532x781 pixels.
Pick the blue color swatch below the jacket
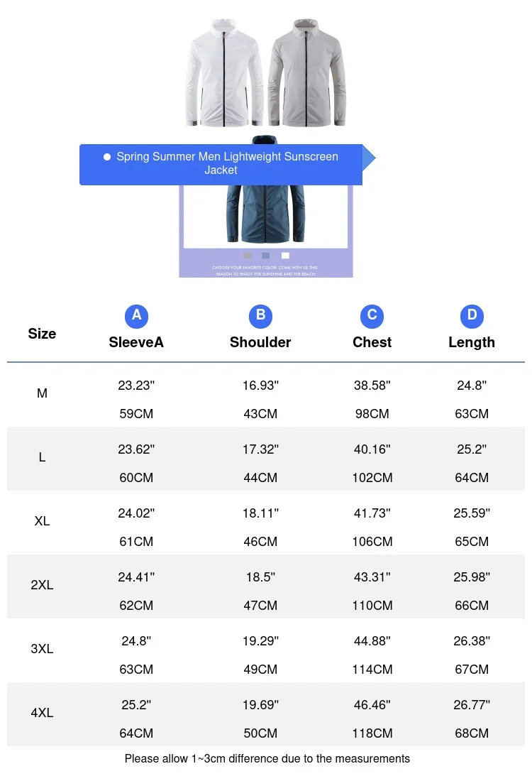[x=266, y=256]
